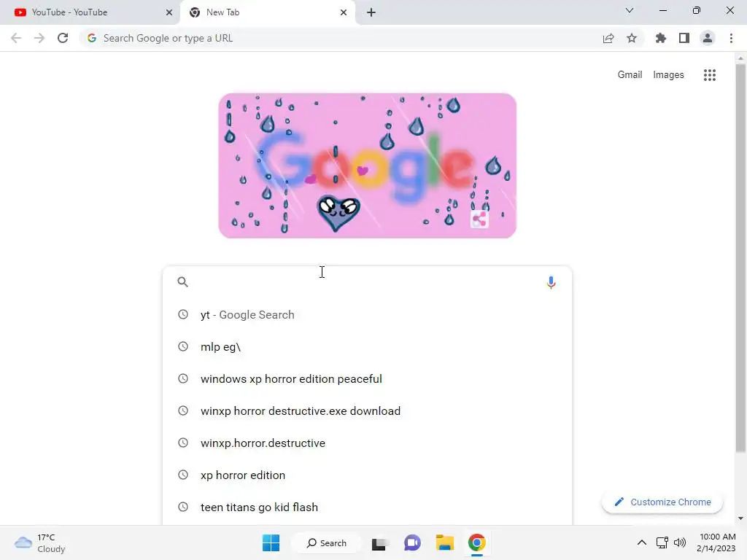Viewport: 747px width, 560px height.
Task: Open the Windows Start menu
Action: (x=271, y=542)
